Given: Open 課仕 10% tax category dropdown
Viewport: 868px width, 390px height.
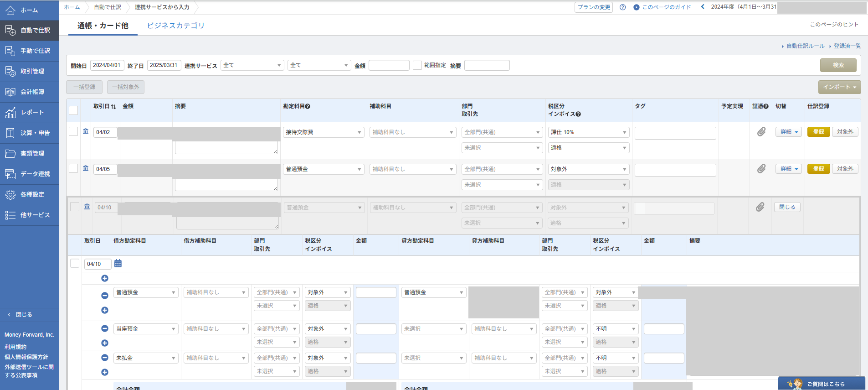Looking at the screenshot, I should pos(589,132).
